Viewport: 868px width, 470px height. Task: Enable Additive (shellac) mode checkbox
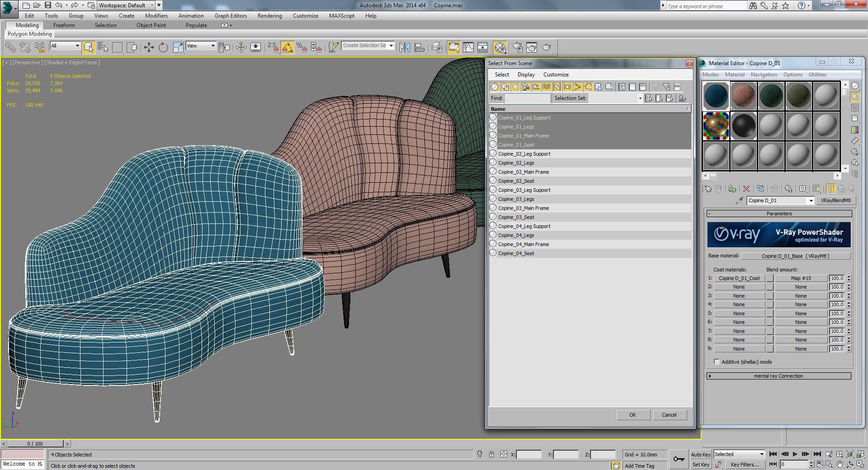(x=717, y=362)
